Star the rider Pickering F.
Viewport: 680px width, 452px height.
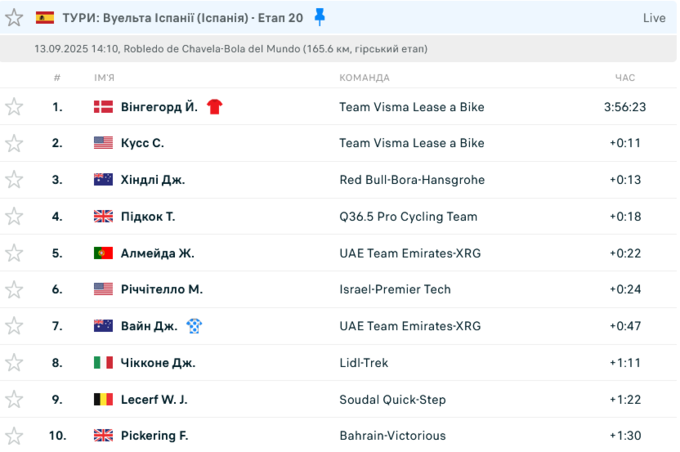coord(14,435)
